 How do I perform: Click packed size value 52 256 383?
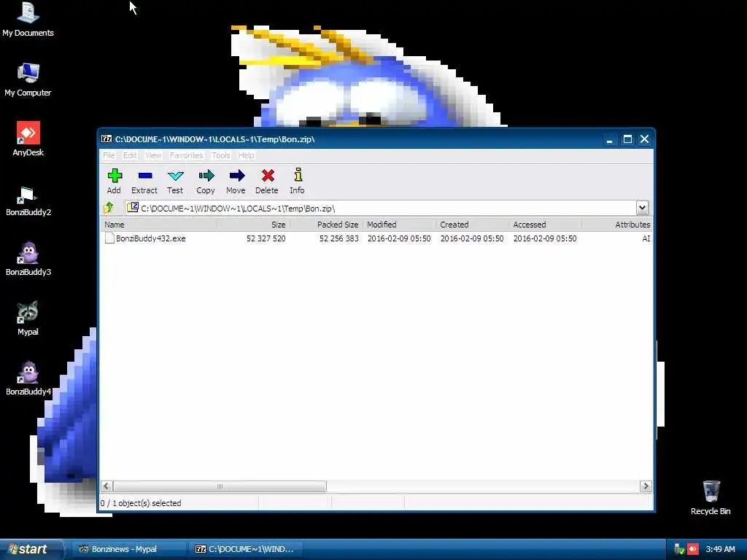[338, 238]
